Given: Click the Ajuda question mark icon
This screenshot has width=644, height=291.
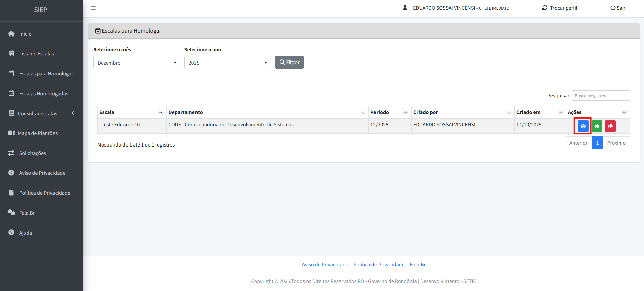Looking at the screenshot, I should point(11,233).
